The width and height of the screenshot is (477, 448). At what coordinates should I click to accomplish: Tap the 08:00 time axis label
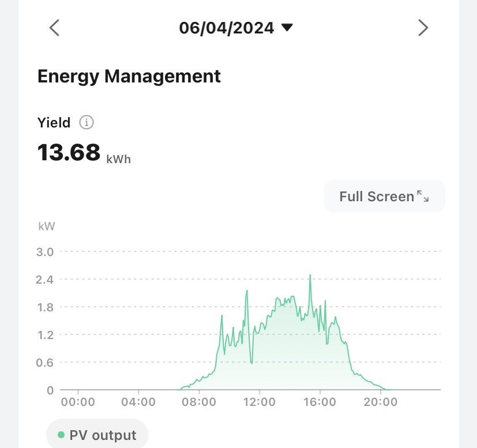point(199,402)
